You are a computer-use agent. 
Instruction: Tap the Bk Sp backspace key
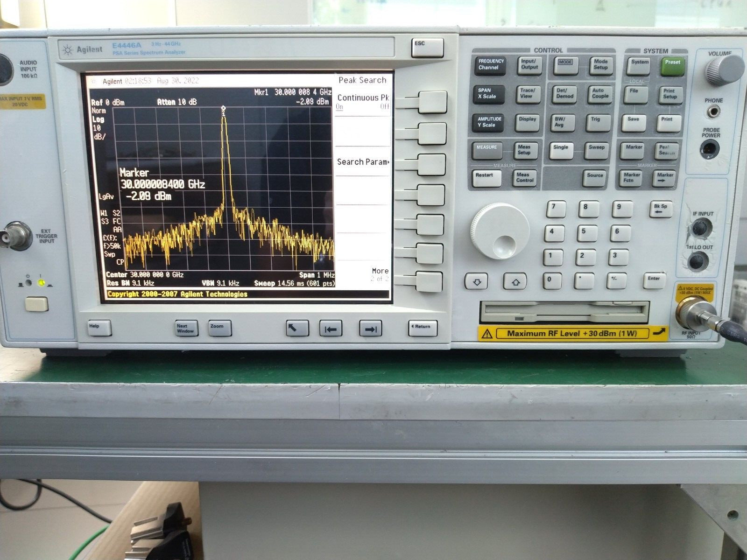tap(661, 210)
